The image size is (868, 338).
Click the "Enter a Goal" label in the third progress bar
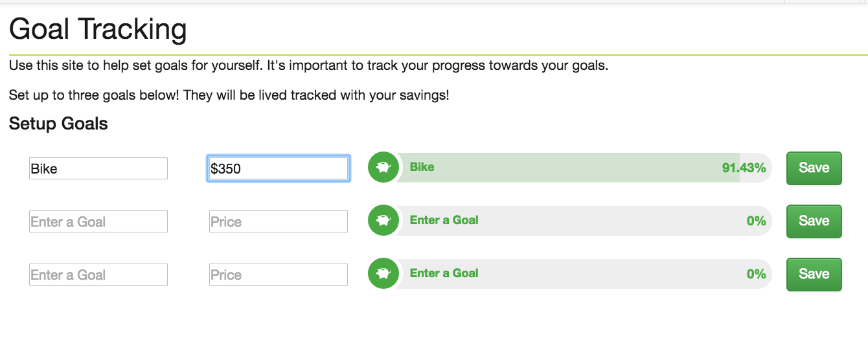pyautogui.click(x=444, y=273)
